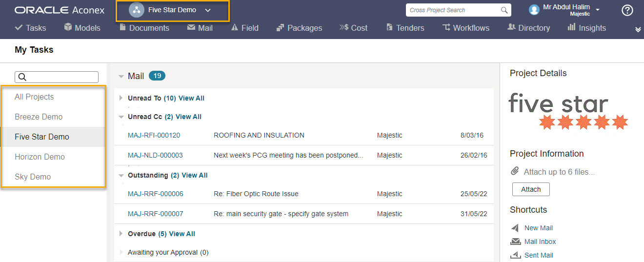Screen dimensions: 644x262
Task: Collapse the Outstanding group
Action: (121, 176)
